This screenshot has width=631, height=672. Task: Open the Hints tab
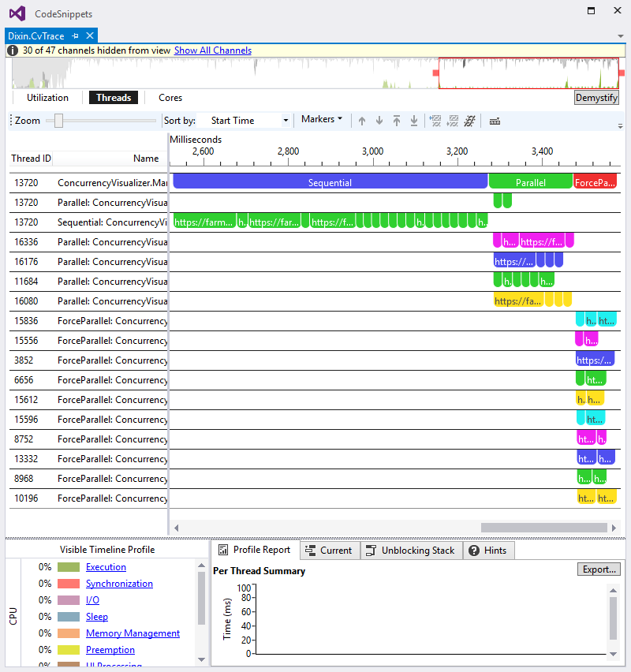click(489, 551)
